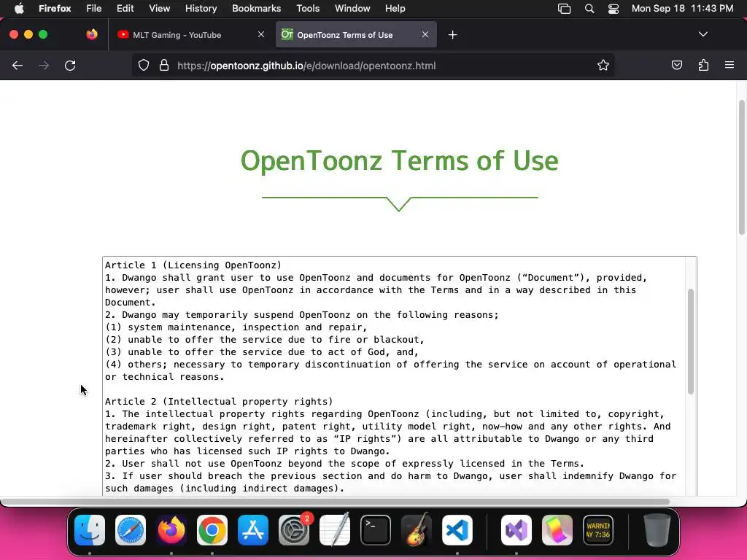Viewport: 747px width, 560px height.
Task: Select the OpenToonz Terms of Use tab
Action: pyautogui.click(x=356, y=35)
